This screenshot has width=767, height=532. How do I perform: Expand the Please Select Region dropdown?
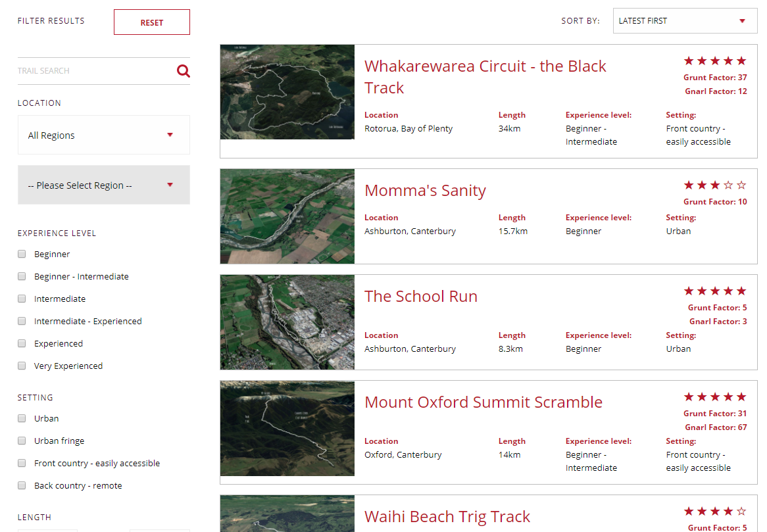pyautogui.click(x=103, y=185)
